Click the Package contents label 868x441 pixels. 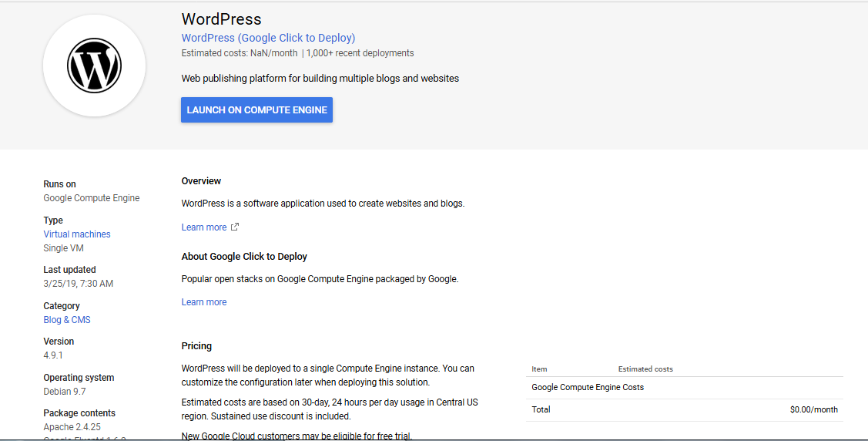[x=80, y=413]
